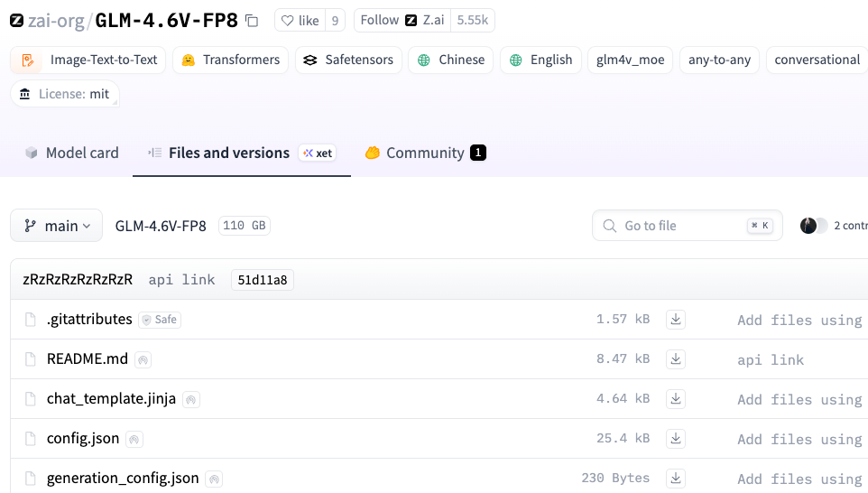868x493 pixels.
Task: Select the Safetensors tag
Action: click(348, 60)
